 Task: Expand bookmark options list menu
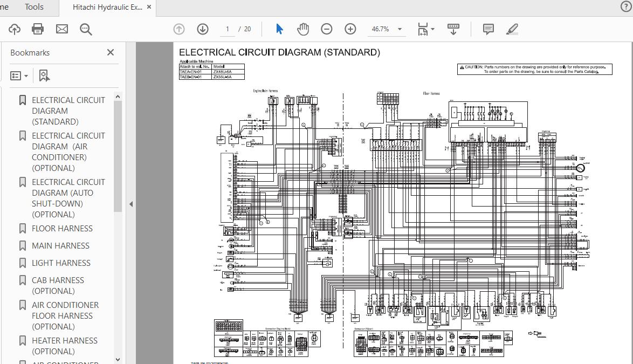coord(20,76)
